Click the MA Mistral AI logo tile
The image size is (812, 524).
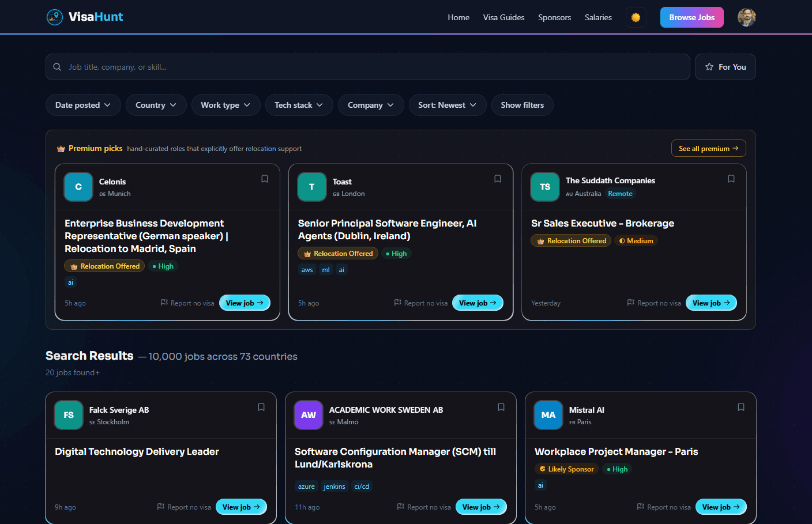pos(548,415)
